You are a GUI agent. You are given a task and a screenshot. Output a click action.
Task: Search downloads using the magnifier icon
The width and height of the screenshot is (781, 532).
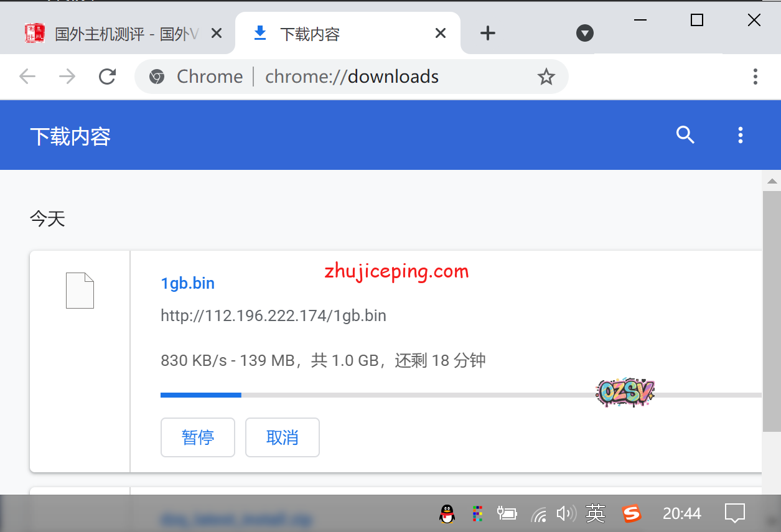[685, 135]
